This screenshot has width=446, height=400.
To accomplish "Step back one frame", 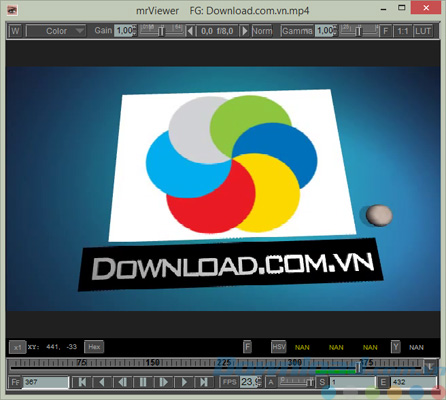I will 123,382.
